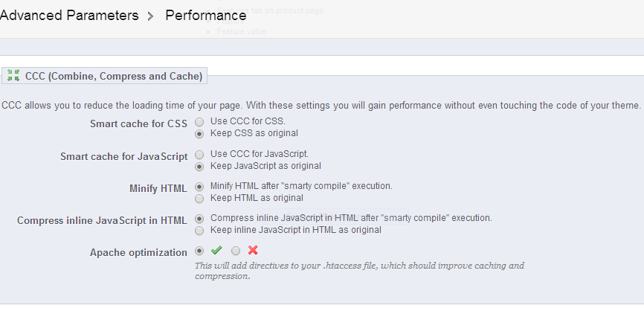The width and height of the screenshot is (644, 314).
Task: Click the red X for Apache optimization
Action: pyautogui.click(x=253, y=251)
